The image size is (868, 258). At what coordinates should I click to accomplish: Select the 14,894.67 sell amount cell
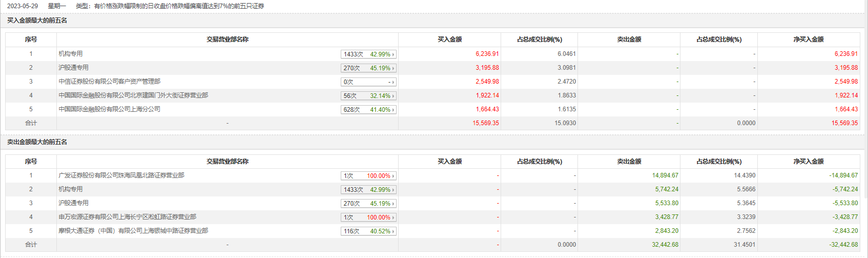point(665,175)
